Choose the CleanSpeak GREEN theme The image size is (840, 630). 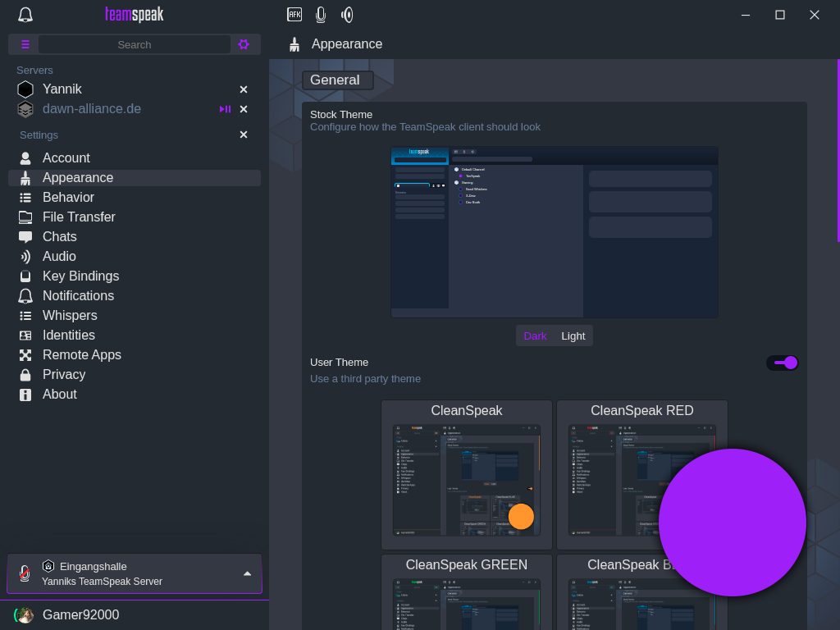point(467,592)
